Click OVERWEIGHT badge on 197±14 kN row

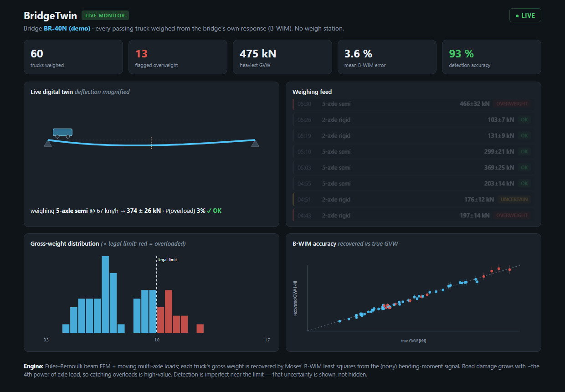(x=512, y=216)
